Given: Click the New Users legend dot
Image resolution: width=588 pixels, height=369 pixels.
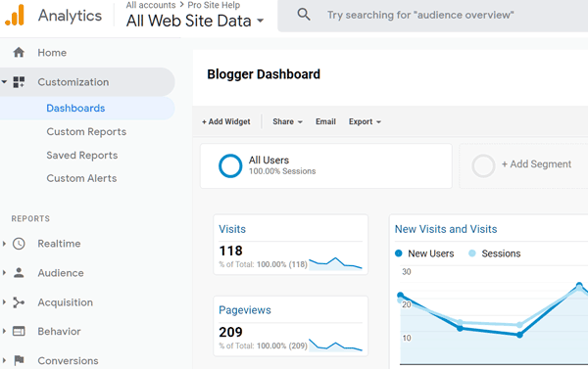Looking at the screenshot, I should pyautogui.click(x=399, y=254).
